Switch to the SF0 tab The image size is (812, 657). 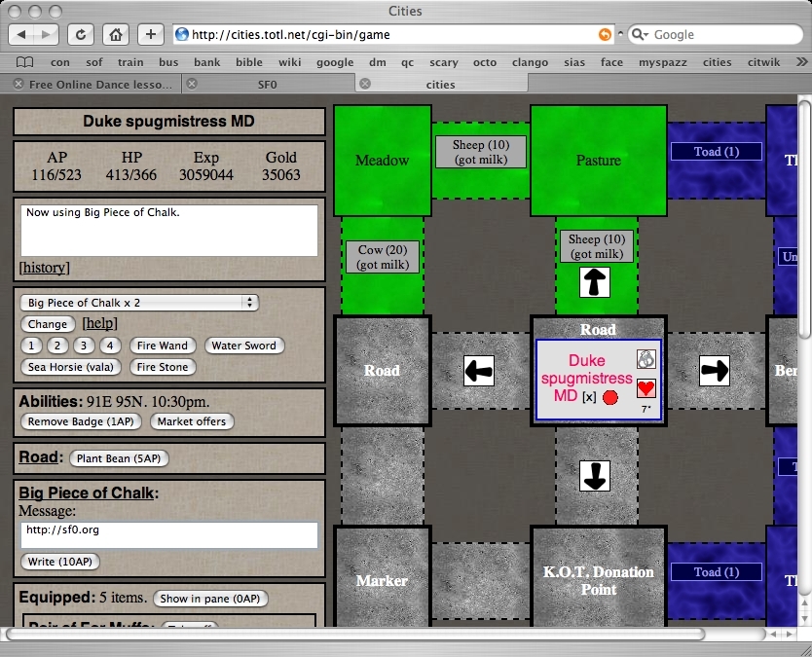point(268,85)
